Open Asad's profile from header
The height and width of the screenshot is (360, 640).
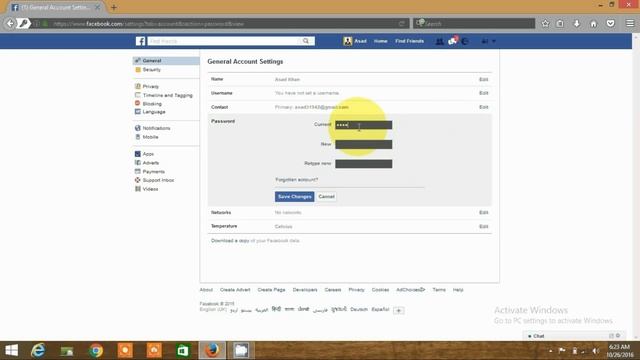pos(355,41)
